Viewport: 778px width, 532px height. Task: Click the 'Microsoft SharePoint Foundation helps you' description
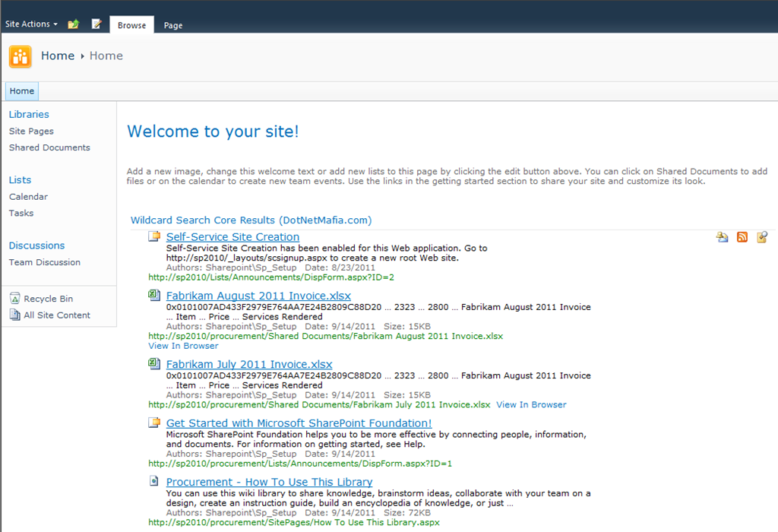[376, 439]
